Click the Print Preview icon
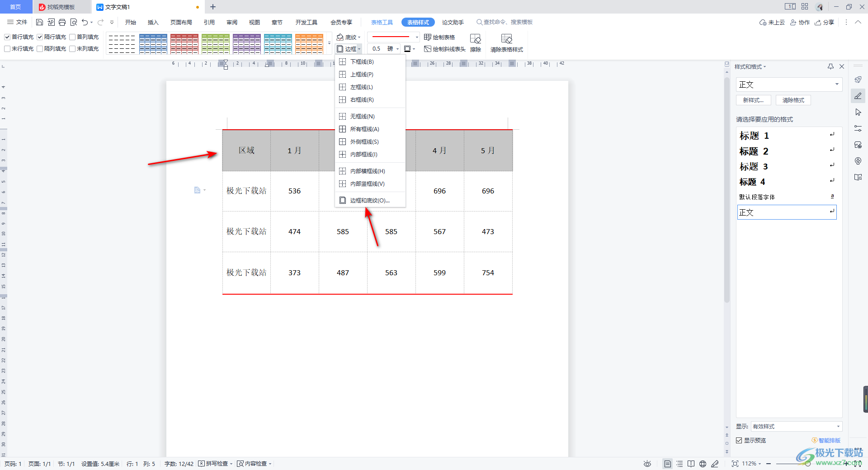The image size is (868, 470). [74, 22]
